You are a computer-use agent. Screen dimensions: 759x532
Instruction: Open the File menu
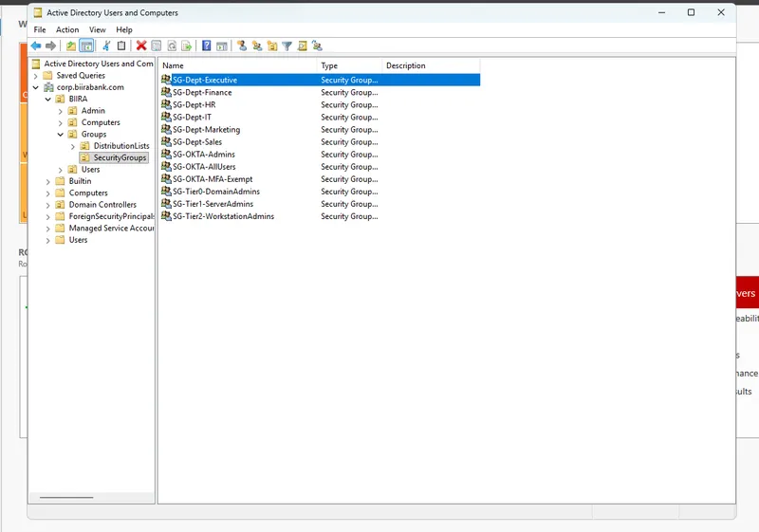40,29
